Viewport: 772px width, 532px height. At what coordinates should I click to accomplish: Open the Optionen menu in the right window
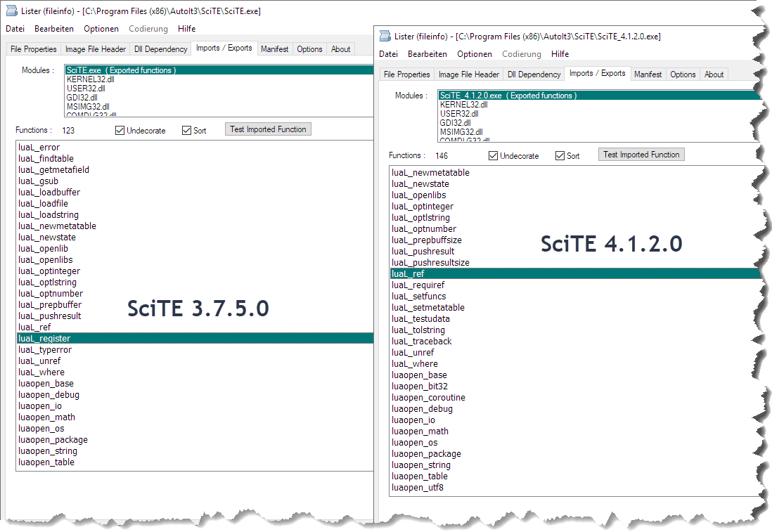(475, 54)
